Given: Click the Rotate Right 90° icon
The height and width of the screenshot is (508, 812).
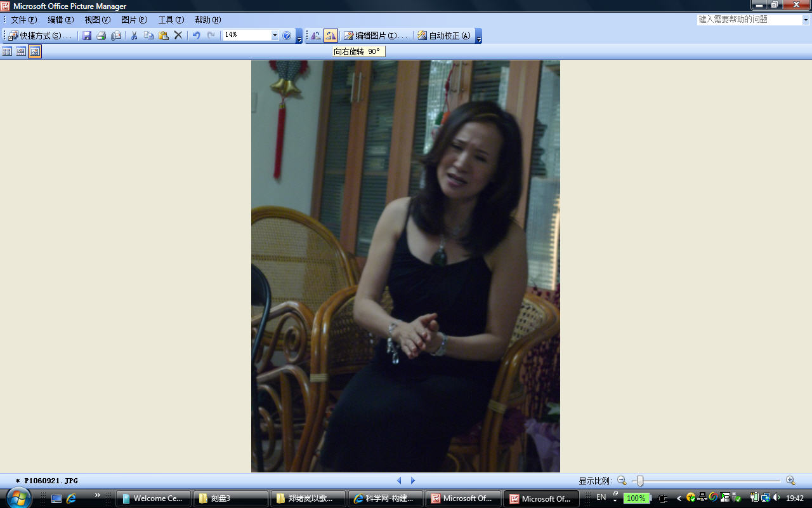Looking at the screenshot, I should tap(331, 36).
